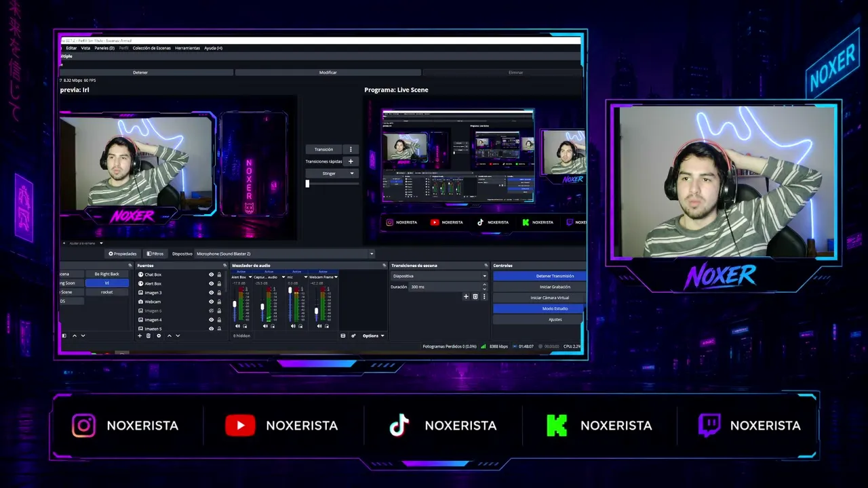Click the trash icon in the Fuentes toolbar
This screenshot has width=868, height=488.
149,335
